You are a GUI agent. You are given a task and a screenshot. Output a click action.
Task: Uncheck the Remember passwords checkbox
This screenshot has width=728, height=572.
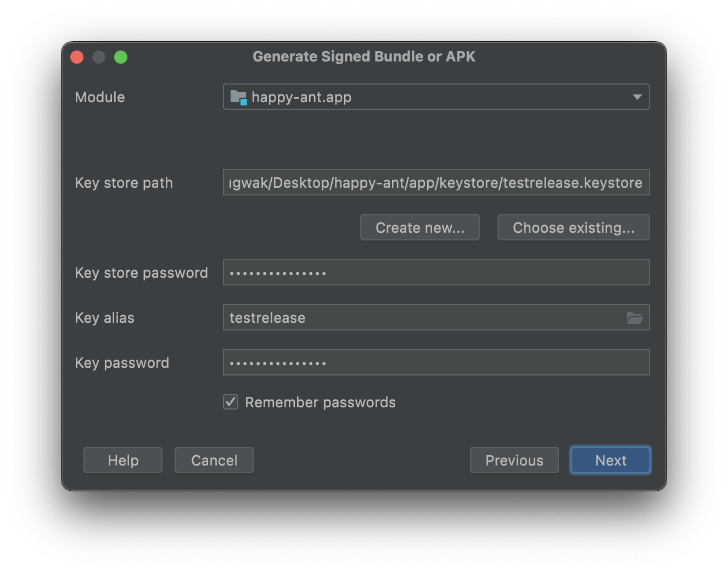[230, 402]
